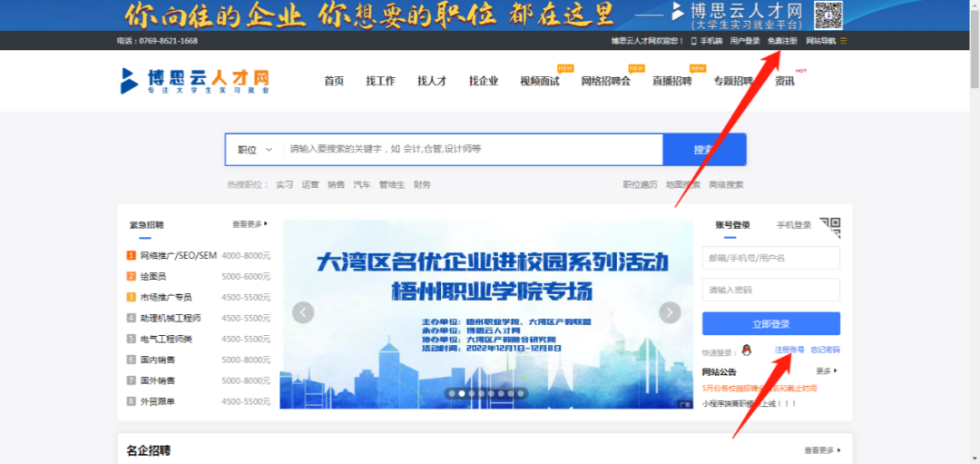Screen dimensions: 980x464
Task: Open the 电气工程师类 job listing
Action: [x=166, y=339]
